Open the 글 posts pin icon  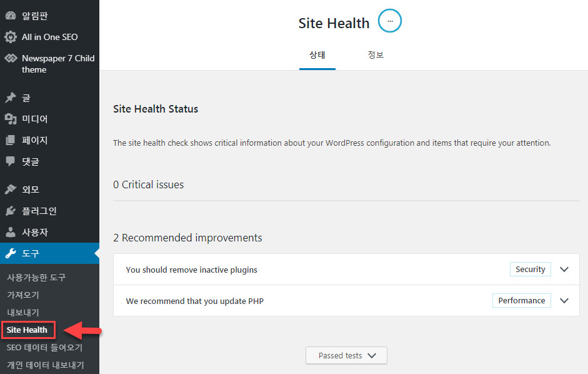click(11, 98)
